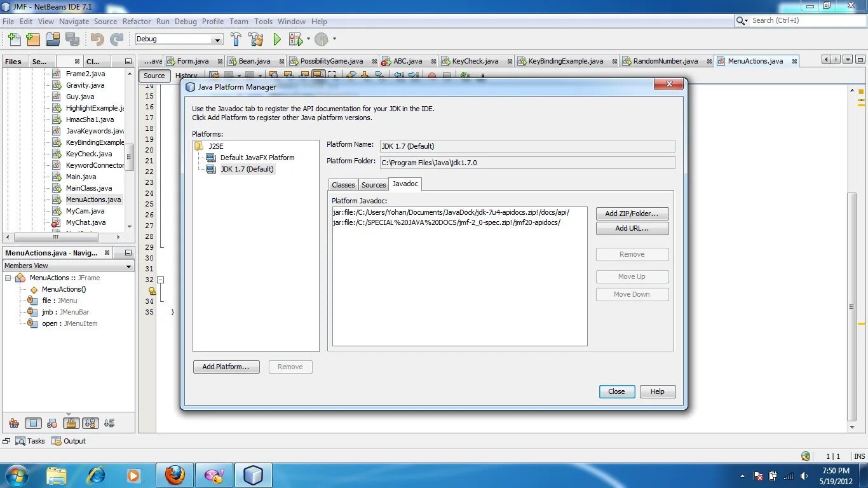This screenshot has width=868, height=488.
Task: Click the Build Project hammer icon
Action: [x=236, y=39]
